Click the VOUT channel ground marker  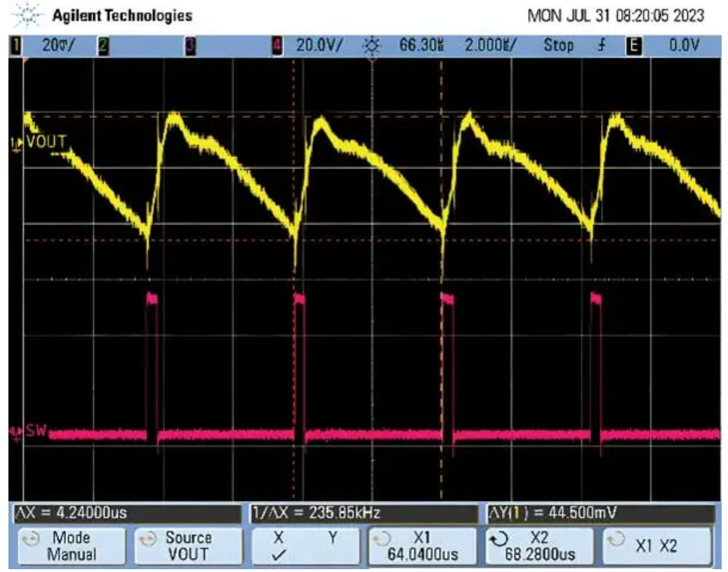click(x=15, y=145)
